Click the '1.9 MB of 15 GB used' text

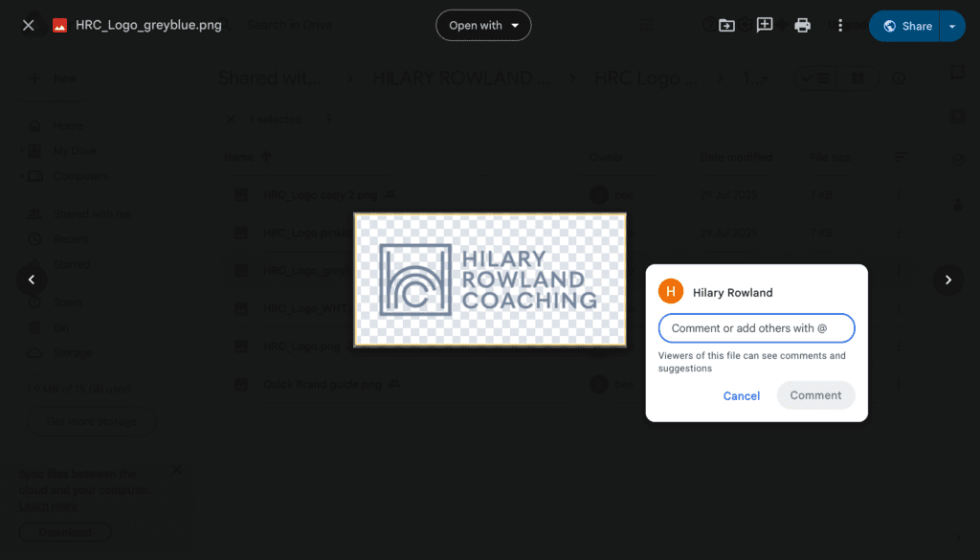pos(78,390)
